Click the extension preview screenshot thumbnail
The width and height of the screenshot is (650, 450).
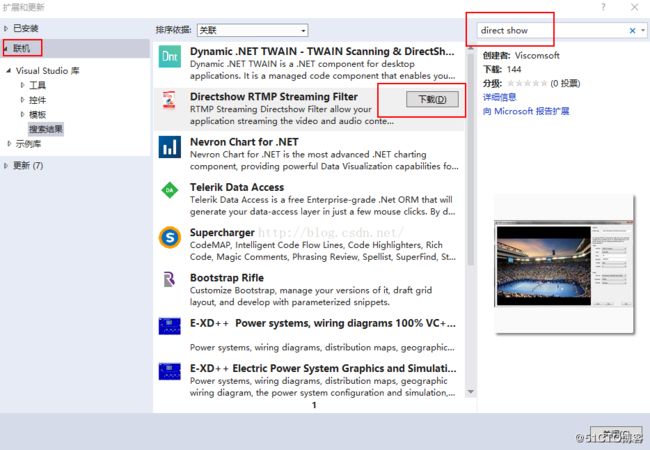(x=564, y=264)
